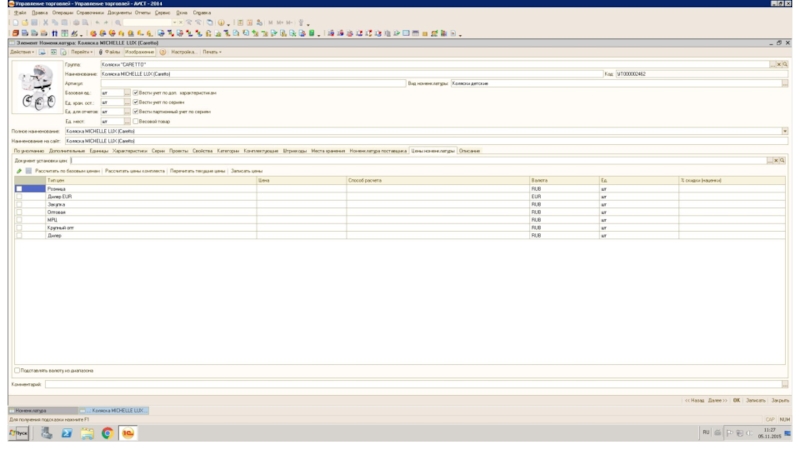Open the Действия dropdown menu
The height and width of the screenshot is (450, 800).
coord(22,52)
